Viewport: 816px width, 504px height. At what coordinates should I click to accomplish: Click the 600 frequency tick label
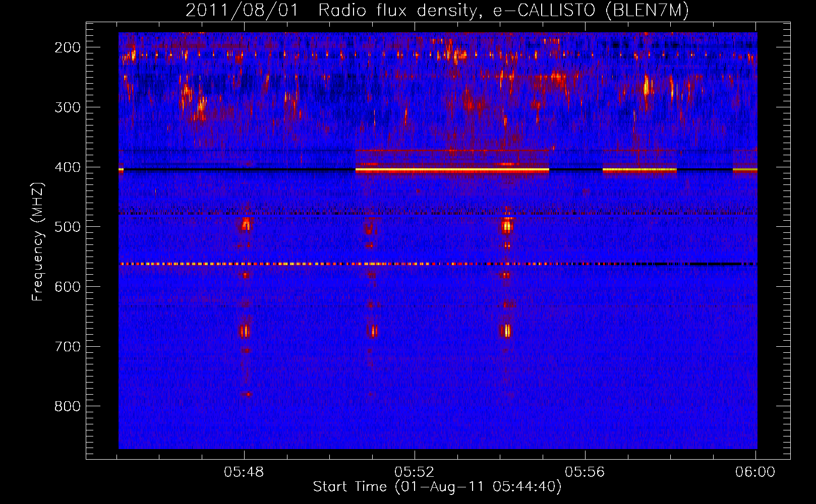coord(68,287)
